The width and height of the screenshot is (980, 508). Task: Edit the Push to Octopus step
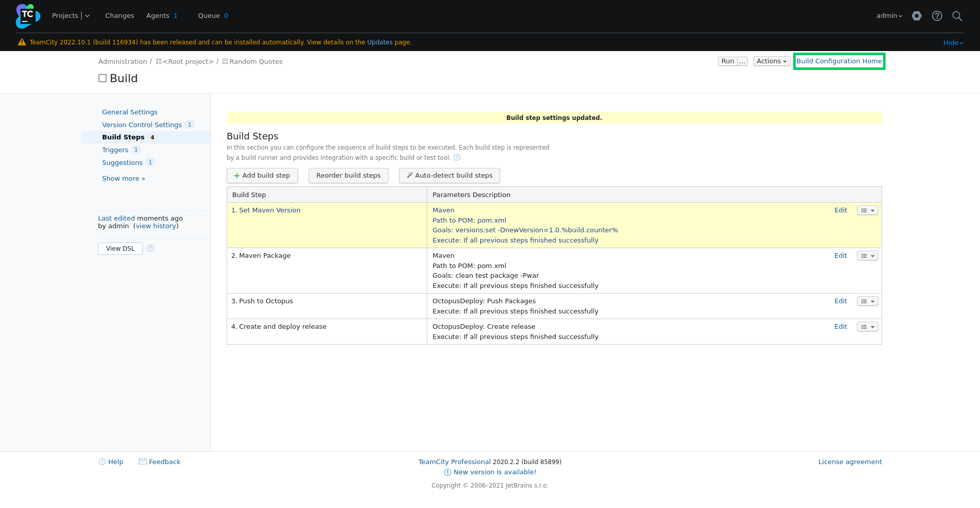[x=841, y=301]
